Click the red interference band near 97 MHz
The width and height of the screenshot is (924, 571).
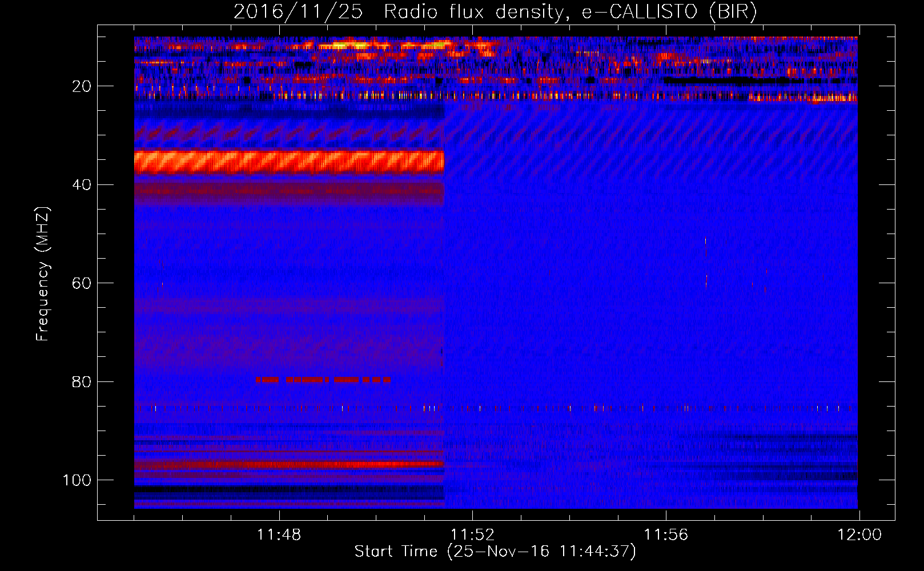point(289,465)
